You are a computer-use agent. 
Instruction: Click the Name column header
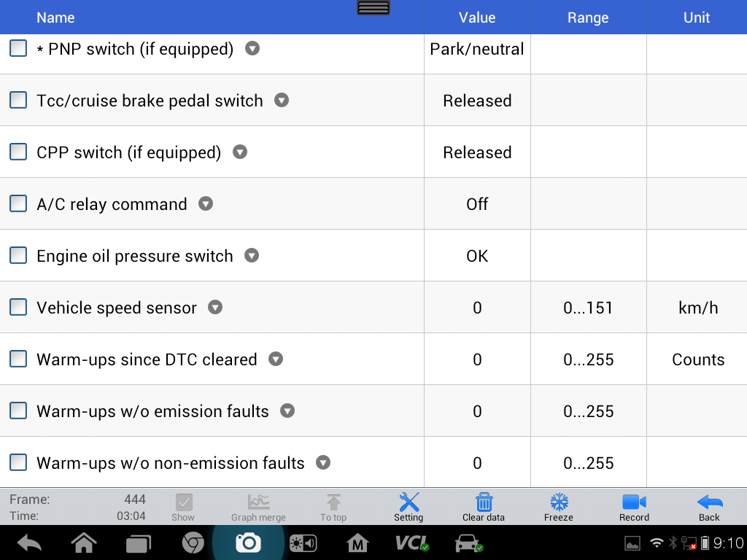[x=55, y=17]
